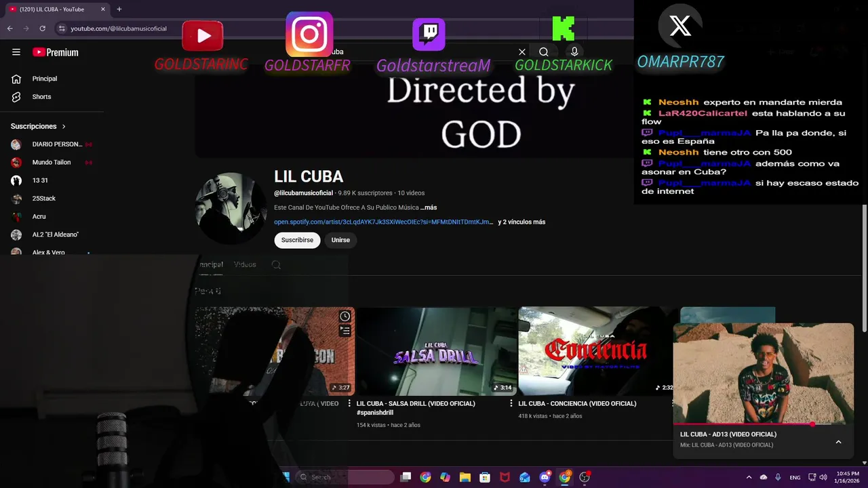Open Outlook mail icon in taskbar
This screenshot has height=488, width=868.
coord(525,477)
